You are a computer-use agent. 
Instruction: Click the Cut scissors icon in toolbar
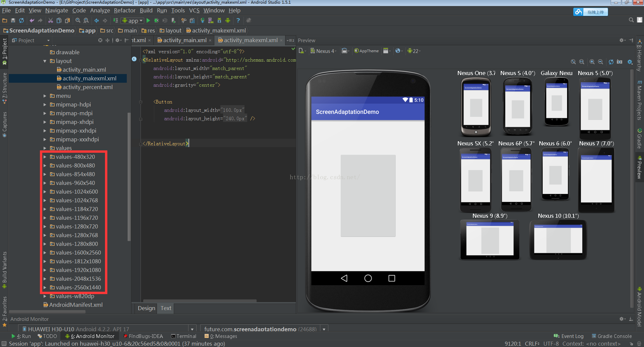point(51,20)
